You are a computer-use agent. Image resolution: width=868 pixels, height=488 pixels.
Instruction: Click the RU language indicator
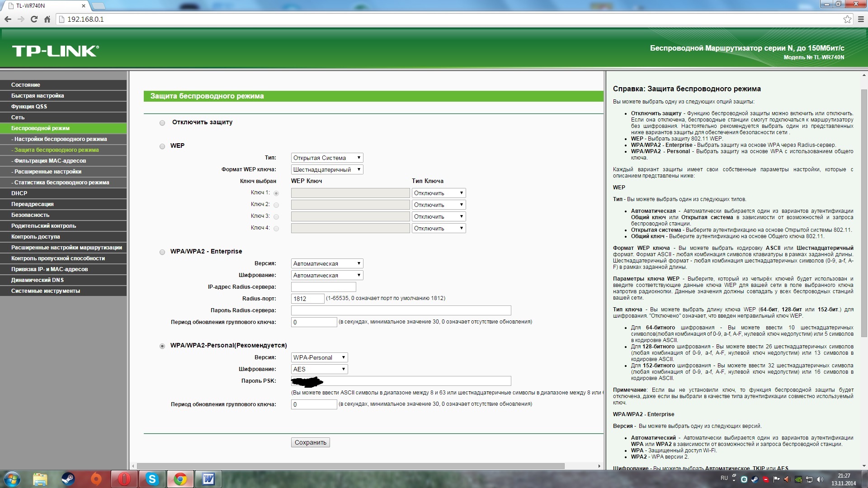(x=724, y=478)
